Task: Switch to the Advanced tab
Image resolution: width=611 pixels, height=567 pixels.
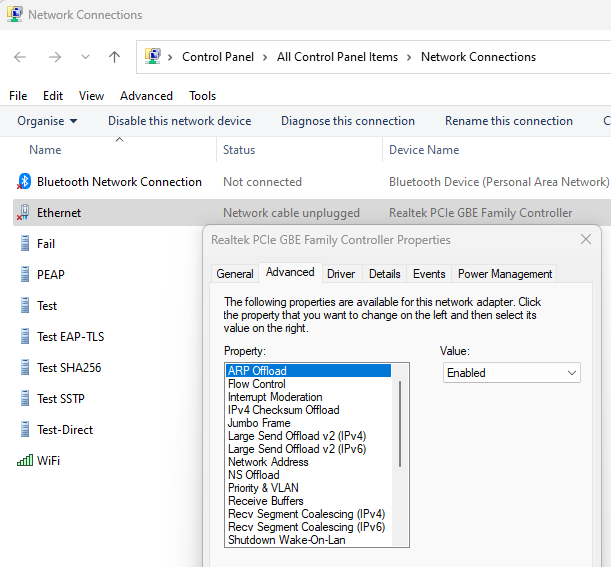Action: 290,272
